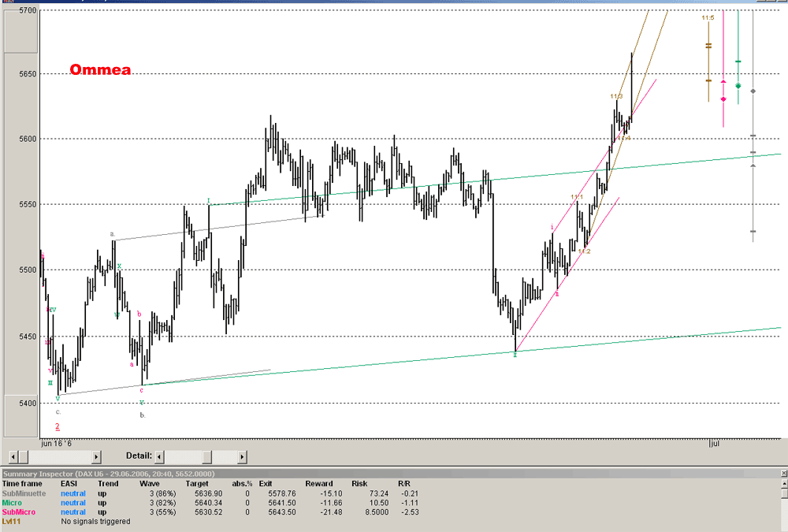Image resolution: width=788 pixels, height=532 pixels.
Task: Click the 5700 price axis label
Action: coord(28,10)
